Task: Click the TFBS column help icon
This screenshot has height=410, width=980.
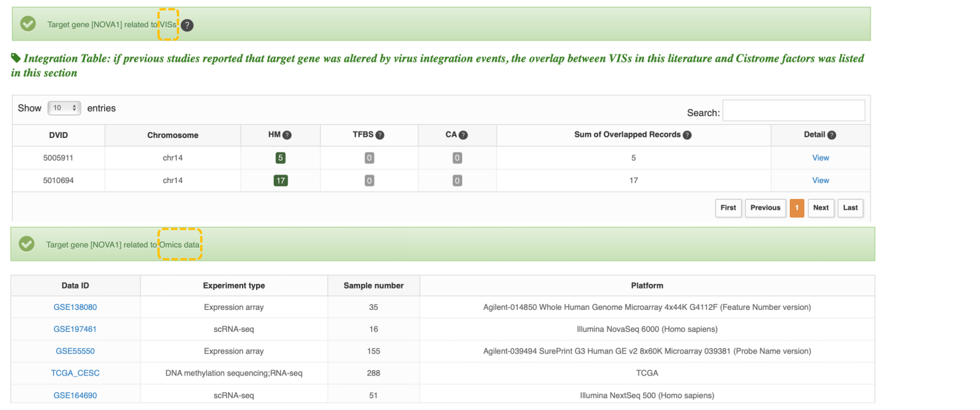Action: (380, 135)
